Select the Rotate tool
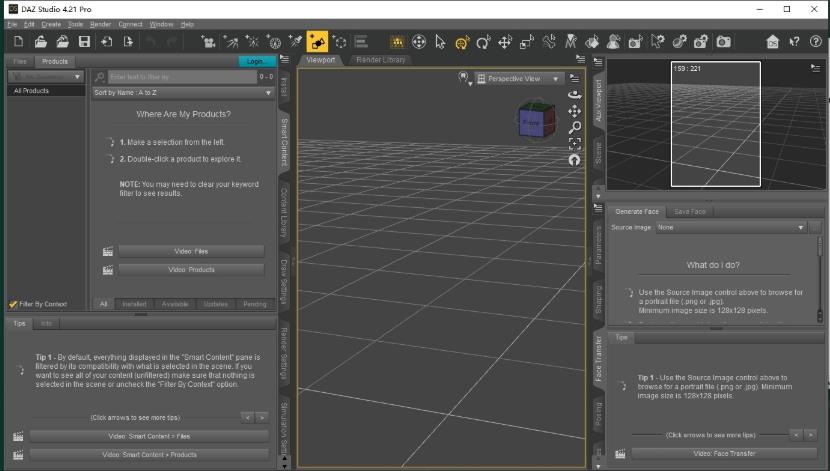This screenshot has width=830, height=471. click(x=483, y=42)
